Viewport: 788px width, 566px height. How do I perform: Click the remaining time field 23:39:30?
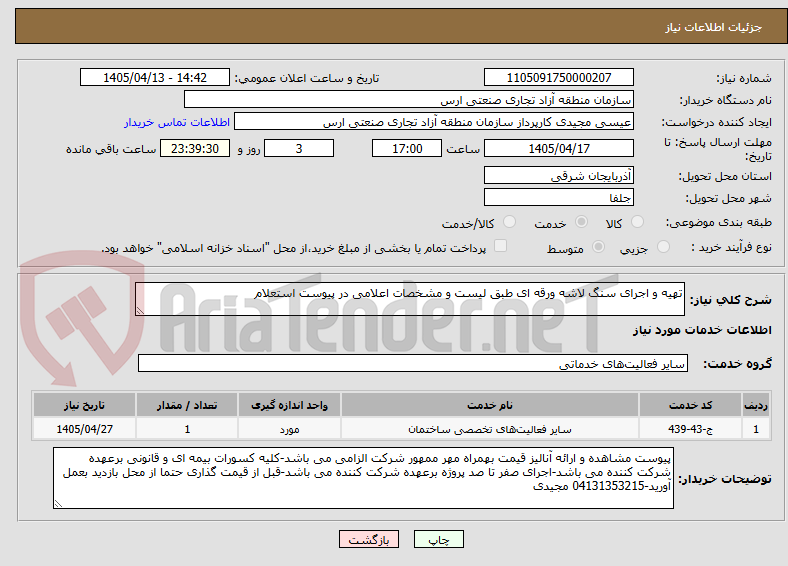(195, 148)
